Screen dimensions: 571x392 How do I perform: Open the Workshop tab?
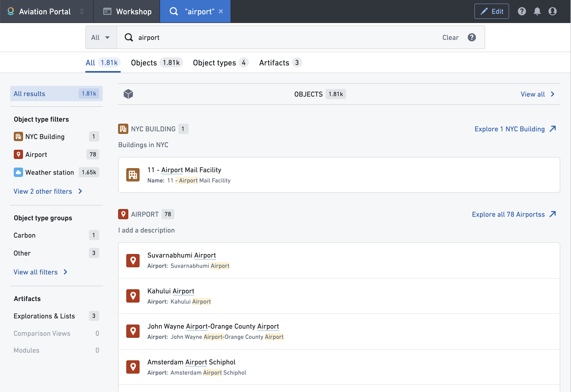point(127,11)
